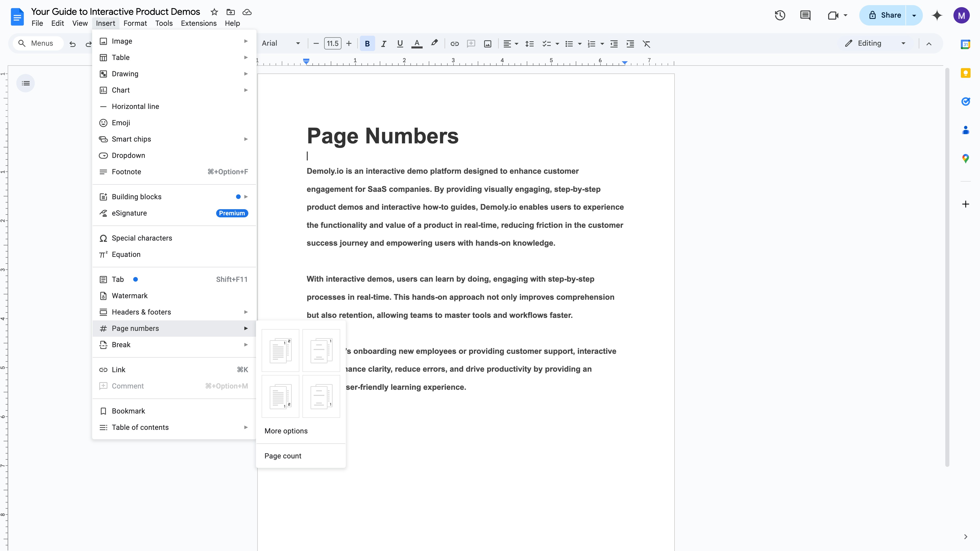Open Google Maps side panel
Image resolution: width=980 pixels, height=551 pixels.
(965, 159)
